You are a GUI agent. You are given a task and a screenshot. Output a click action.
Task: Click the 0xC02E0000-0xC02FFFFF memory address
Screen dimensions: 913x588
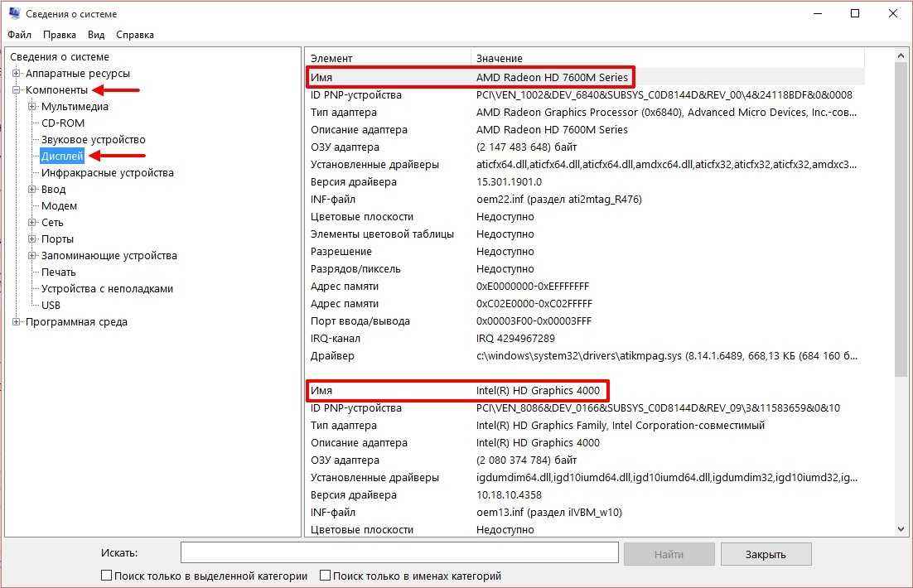(534, 303)
